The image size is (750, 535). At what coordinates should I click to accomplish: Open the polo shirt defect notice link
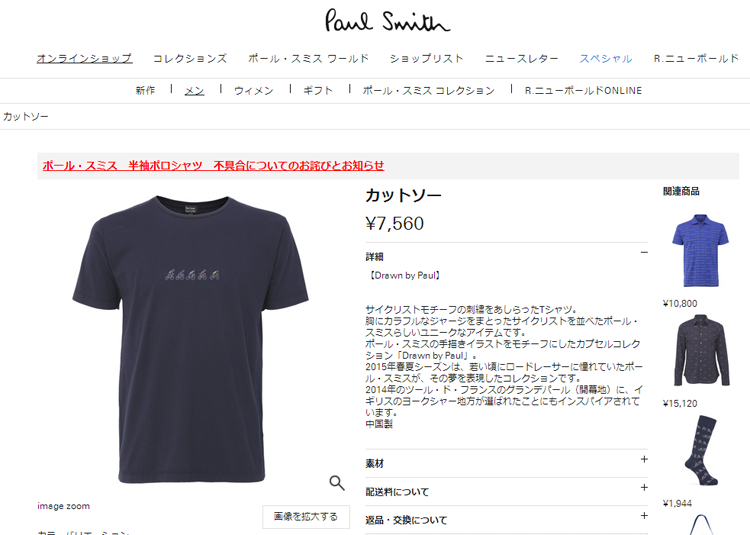(x=213, y=165)
